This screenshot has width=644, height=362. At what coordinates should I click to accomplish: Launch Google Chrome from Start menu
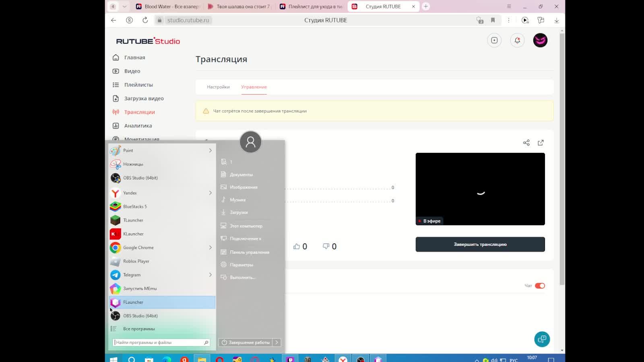coord(162,248)
